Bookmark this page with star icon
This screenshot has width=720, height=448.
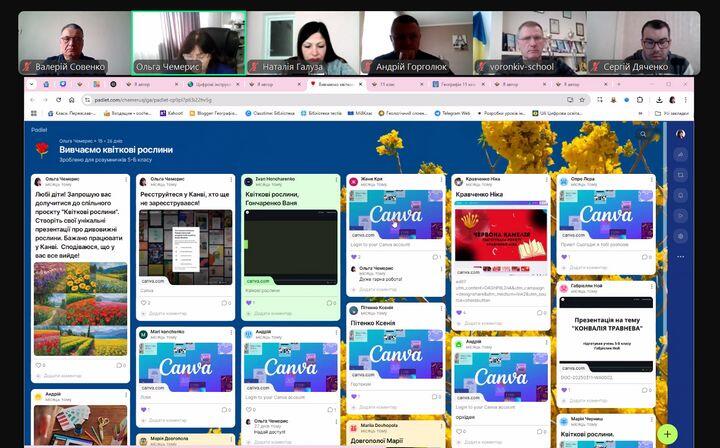click(582, 100)
